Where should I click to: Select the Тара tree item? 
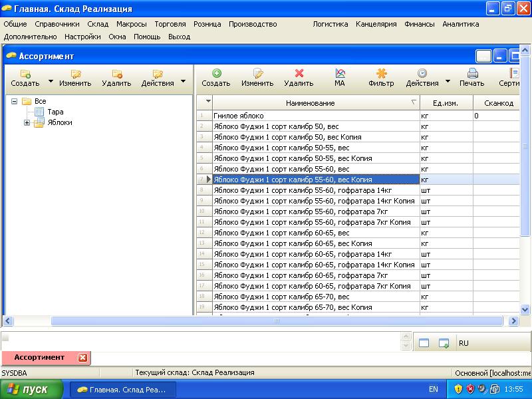55,112
